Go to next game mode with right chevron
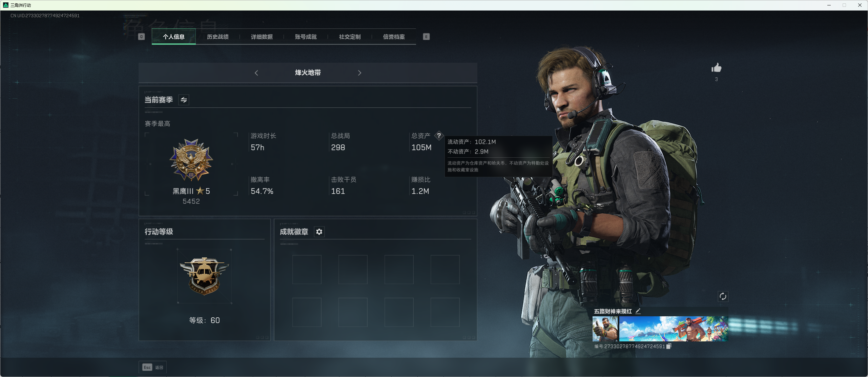 click(359, 73)
